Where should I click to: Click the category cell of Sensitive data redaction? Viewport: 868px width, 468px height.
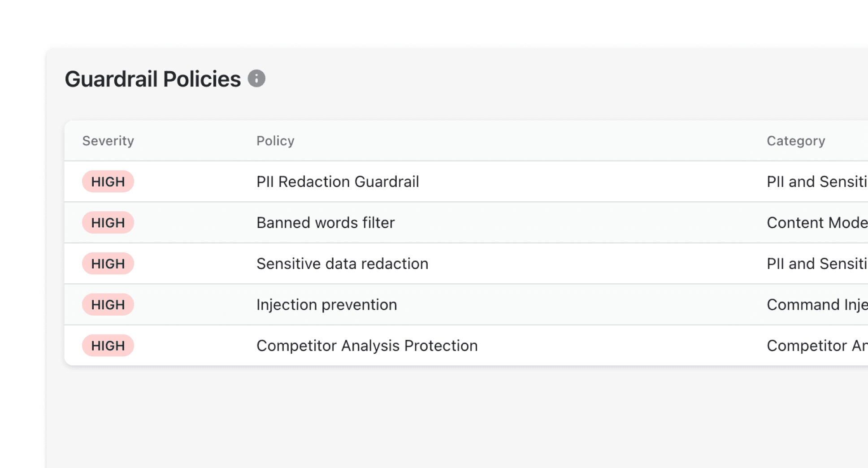coord(816,264)
